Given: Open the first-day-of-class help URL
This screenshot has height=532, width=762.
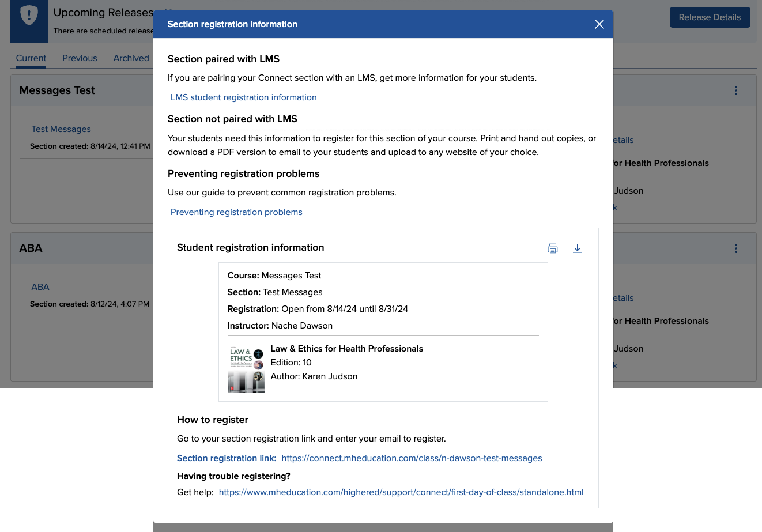Looking at the screenshot, I should coord(401,492).
